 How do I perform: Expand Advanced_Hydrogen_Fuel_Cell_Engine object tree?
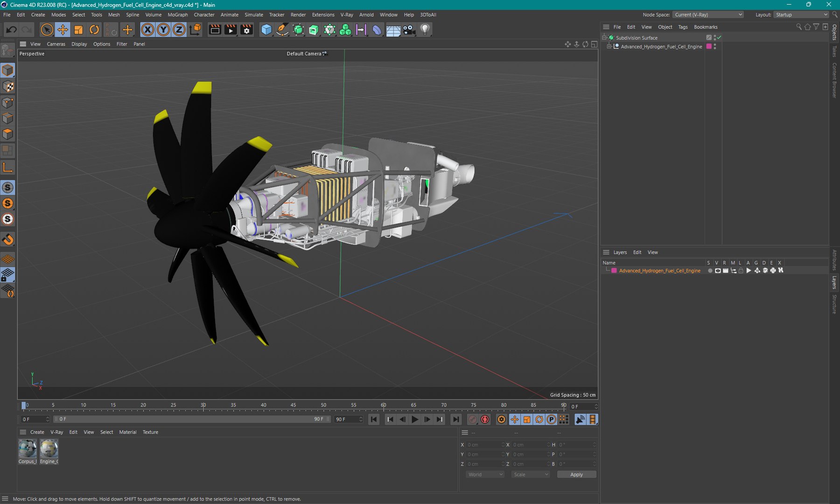tap(609, 47)
